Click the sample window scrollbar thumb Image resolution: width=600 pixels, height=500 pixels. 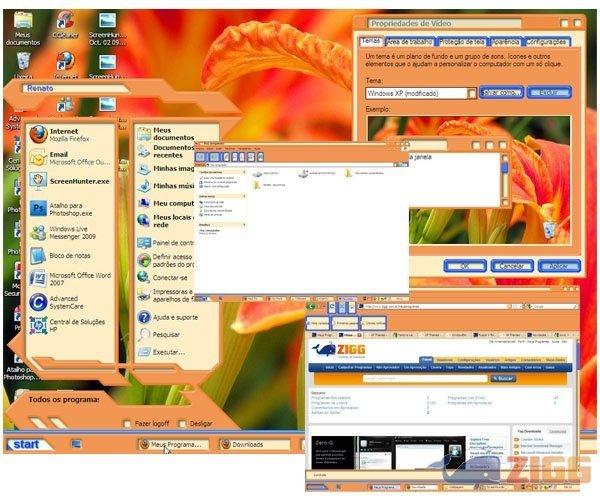pyautogui.click(x=505, y=168)
